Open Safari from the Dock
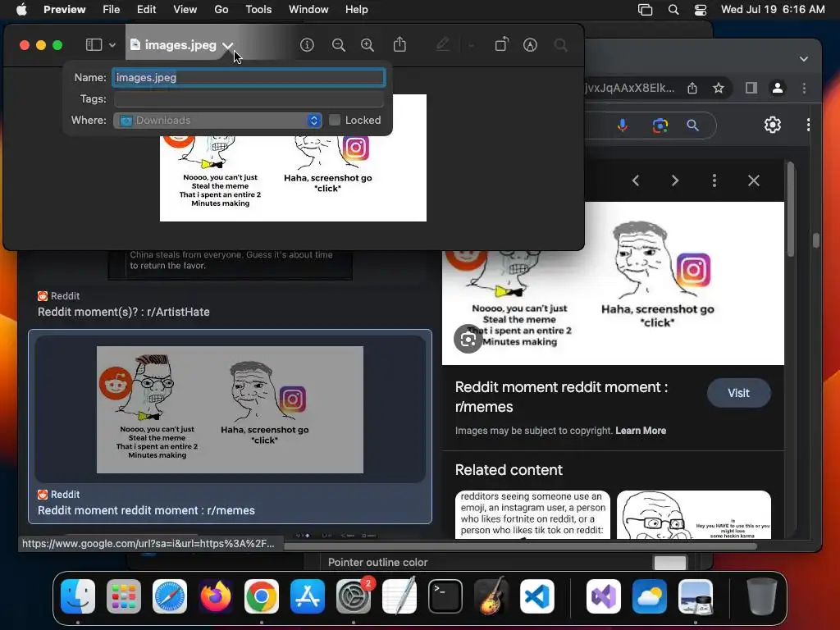 click(170, 596)
